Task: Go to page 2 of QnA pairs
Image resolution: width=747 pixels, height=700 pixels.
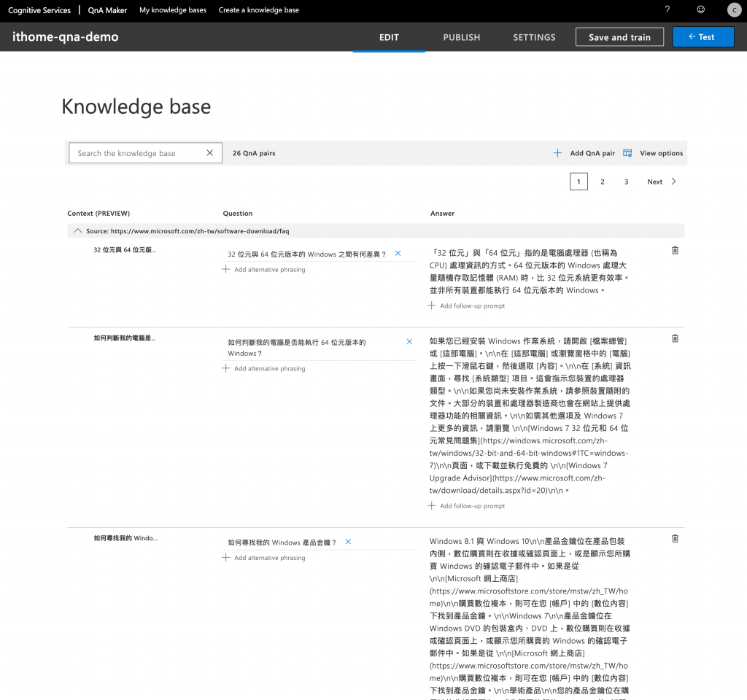Action: (602, 182)
